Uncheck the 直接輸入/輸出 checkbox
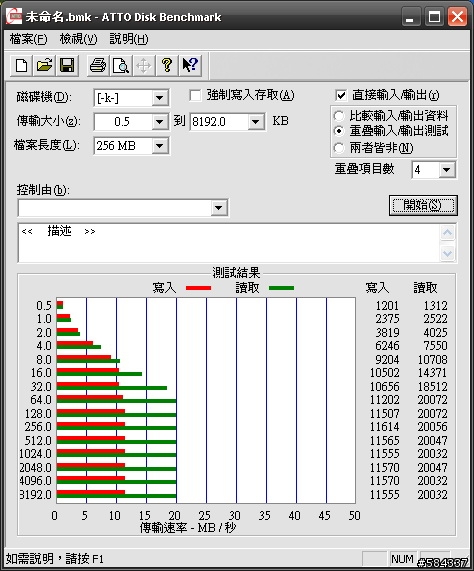Screen dimensions: 474x571 pyautogui.click(x=341, y=96)
